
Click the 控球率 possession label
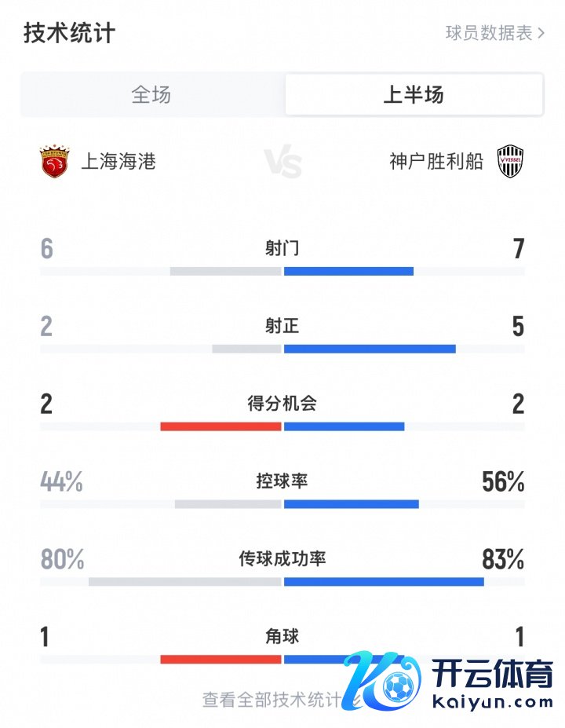(282, 481)
